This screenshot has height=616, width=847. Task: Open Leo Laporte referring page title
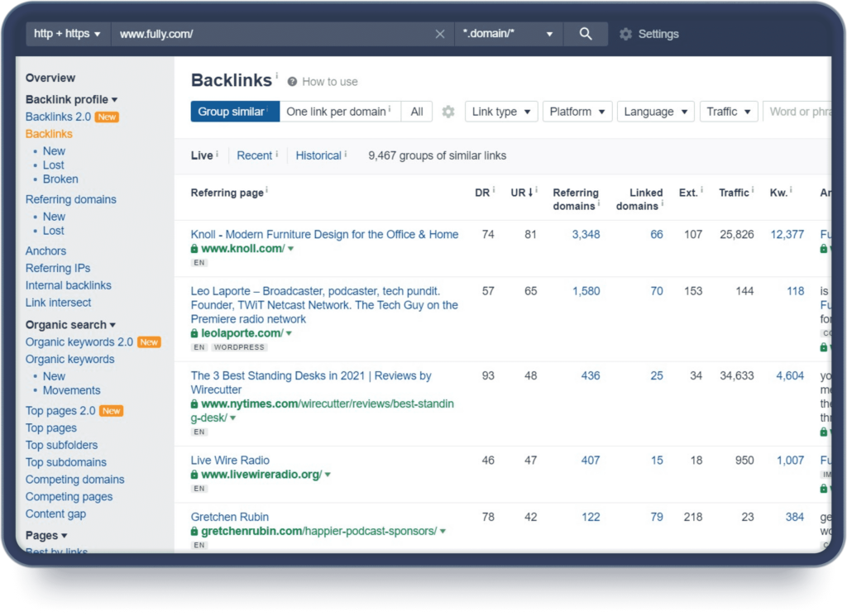324,305
